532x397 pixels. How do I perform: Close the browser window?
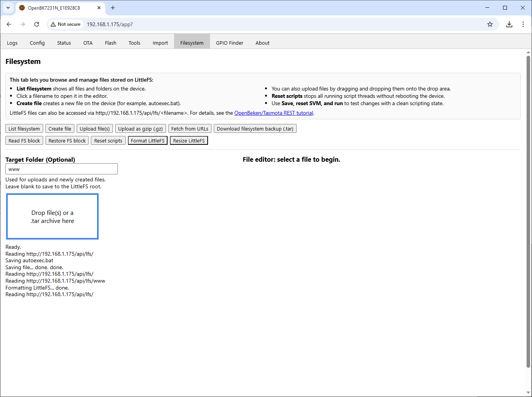point(523,8)
